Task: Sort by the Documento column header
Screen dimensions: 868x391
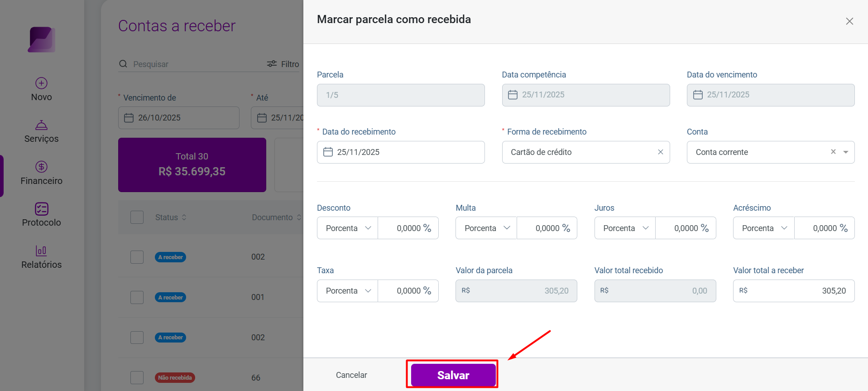Action: pos(276,217)
